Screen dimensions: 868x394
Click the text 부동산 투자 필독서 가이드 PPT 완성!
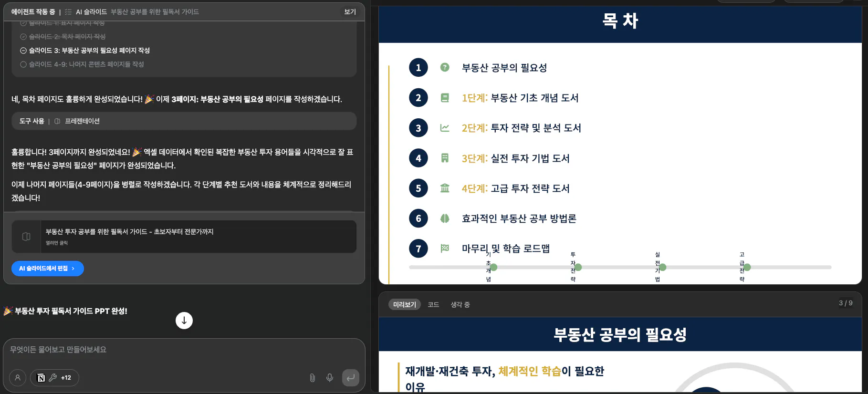click(x=71, y=311)
